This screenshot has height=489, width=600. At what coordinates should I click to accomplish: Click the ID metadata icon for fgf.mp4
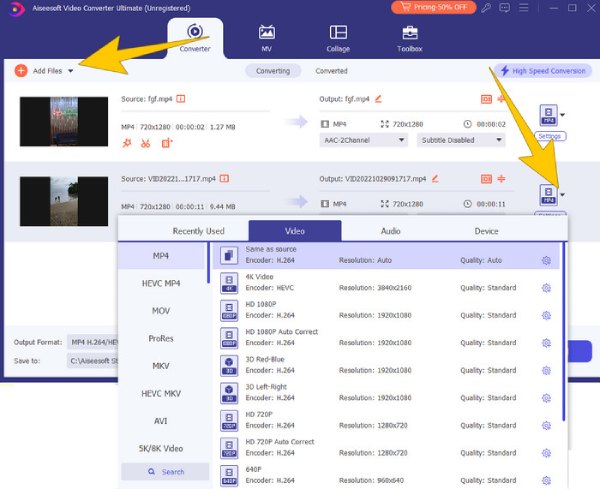pyautogui.click(x=486, y=99)
